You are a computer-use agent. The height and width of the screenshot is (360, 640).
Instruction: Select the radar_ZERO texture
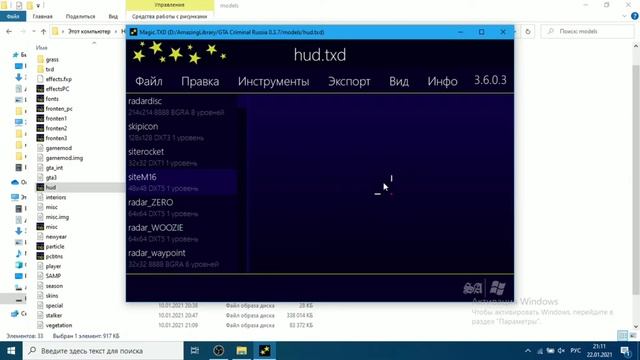coord(182,207)
